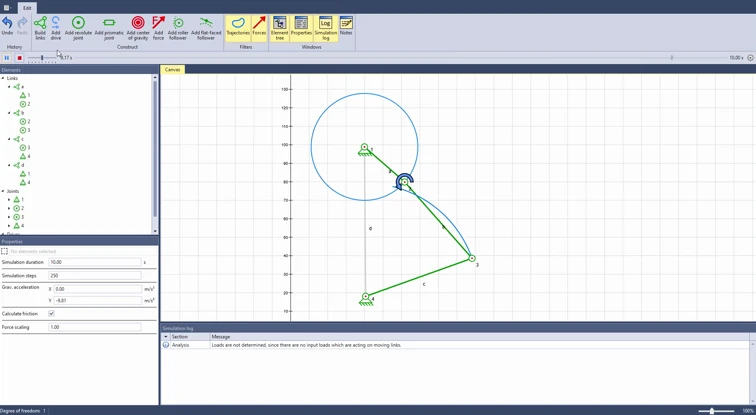Toggle the Trajectories filter
The height and width of the screenshot is (415, 756).
[x=238, y=26]
